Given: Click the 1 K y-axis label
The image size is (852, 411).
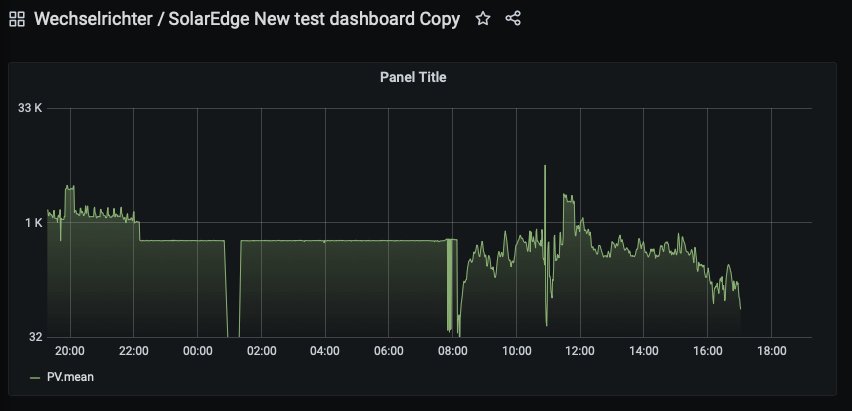Looking at the screenshot, I should tap(34, 222).
